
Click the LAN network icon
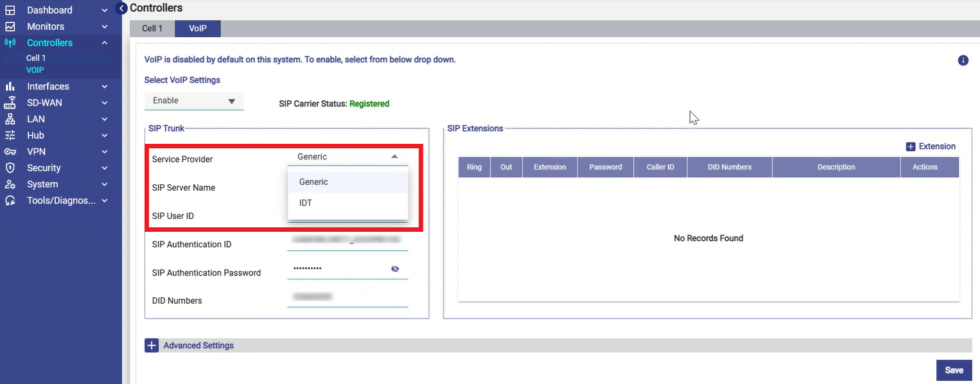pos(10,119)
